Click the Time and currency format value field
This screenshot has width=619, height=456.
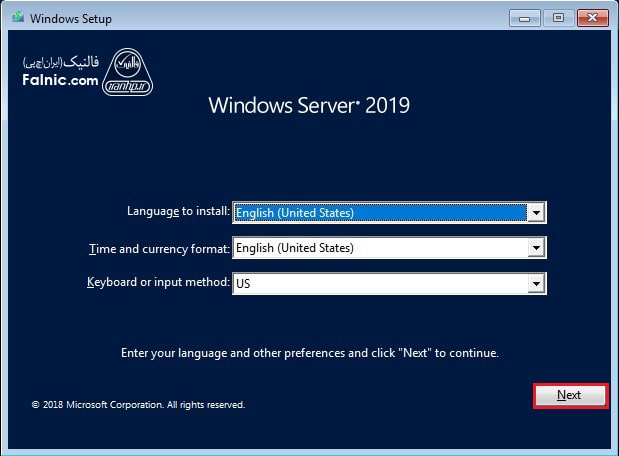(x=380, y=248)
